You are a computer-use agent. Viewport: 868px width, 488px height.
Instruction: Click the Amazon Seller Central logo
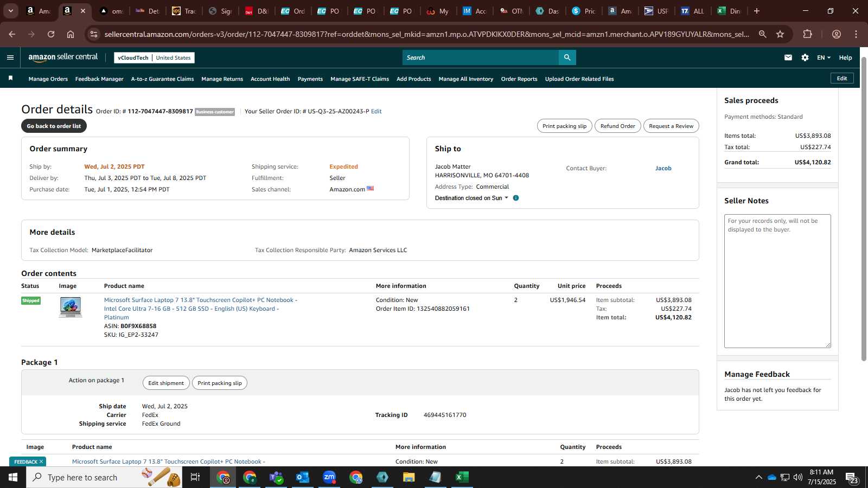63,57
